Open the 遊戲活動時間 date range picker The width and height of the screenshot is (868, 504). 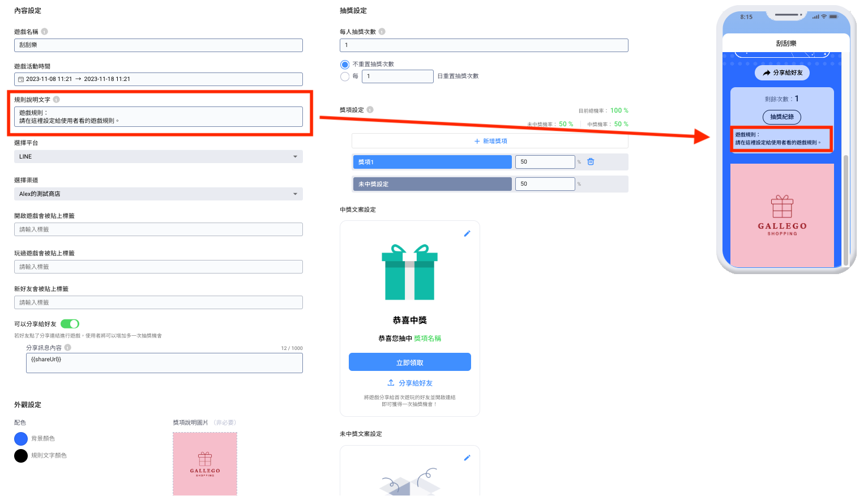coord(158,79)
